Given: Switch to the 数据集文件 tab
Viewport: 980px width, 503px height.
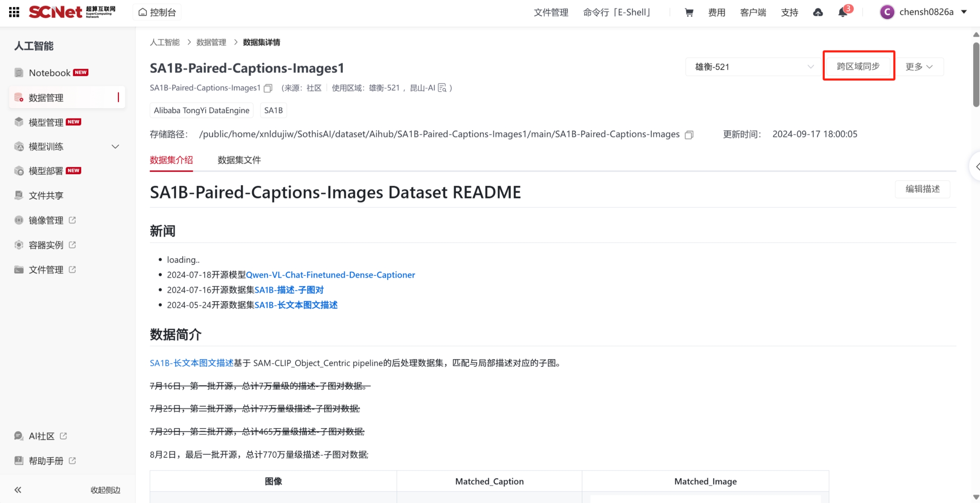Looking at the screenshot, I should click(239, 160).
